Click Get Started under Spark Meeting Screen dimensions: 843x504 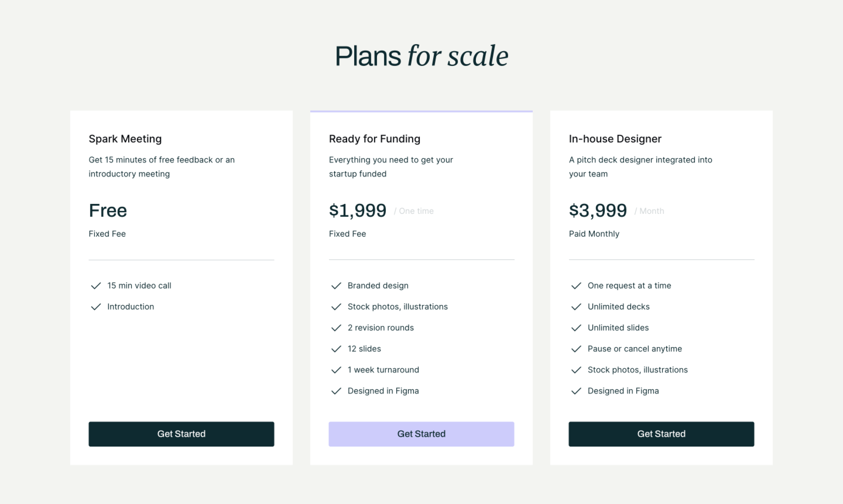coord(181,434)
